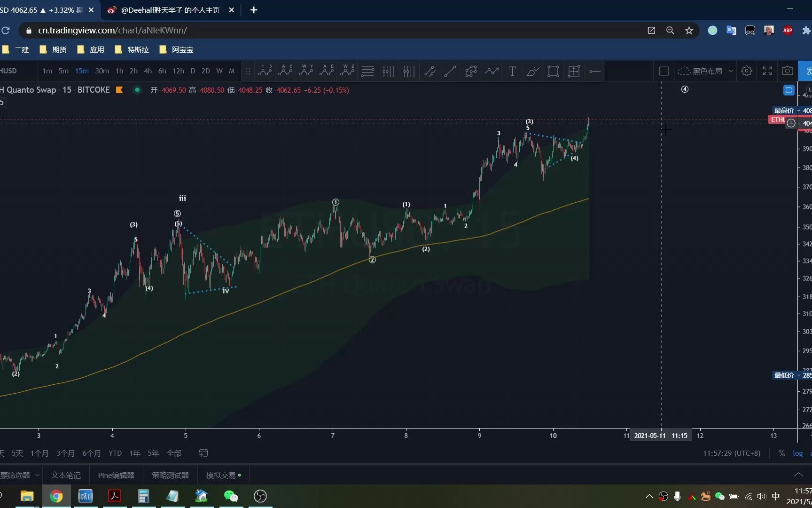Screen dimensions: 812x508
Task: Switch to the 文本笔记 tab
Action: tap(66, 475)
